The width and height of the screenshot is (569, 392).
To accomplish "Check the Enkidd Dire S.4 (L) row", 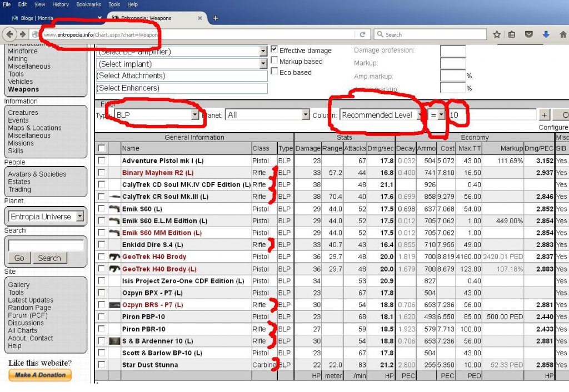I will coord(102,244).
